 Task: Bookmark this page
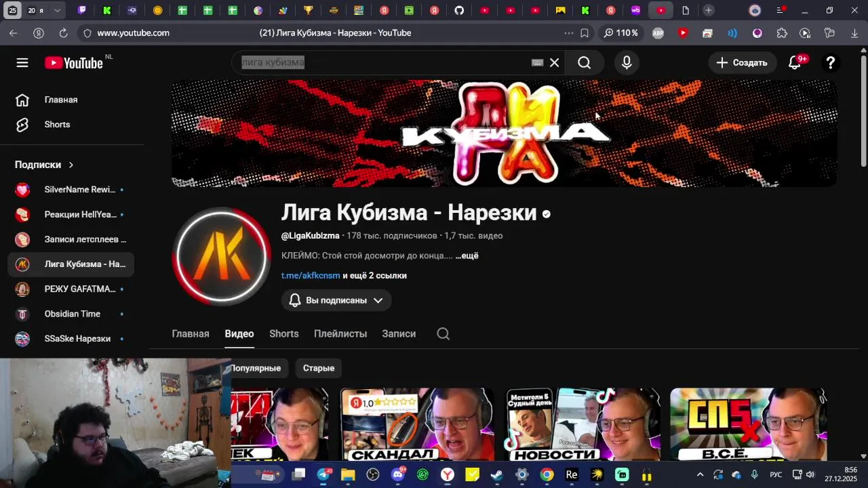coord(585,33)
